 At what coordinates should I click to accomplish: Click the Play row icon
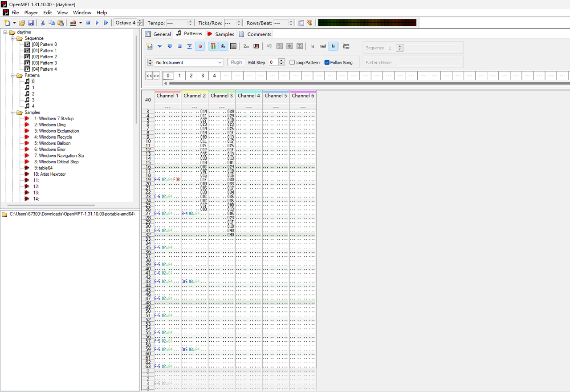tap(190, 46)
